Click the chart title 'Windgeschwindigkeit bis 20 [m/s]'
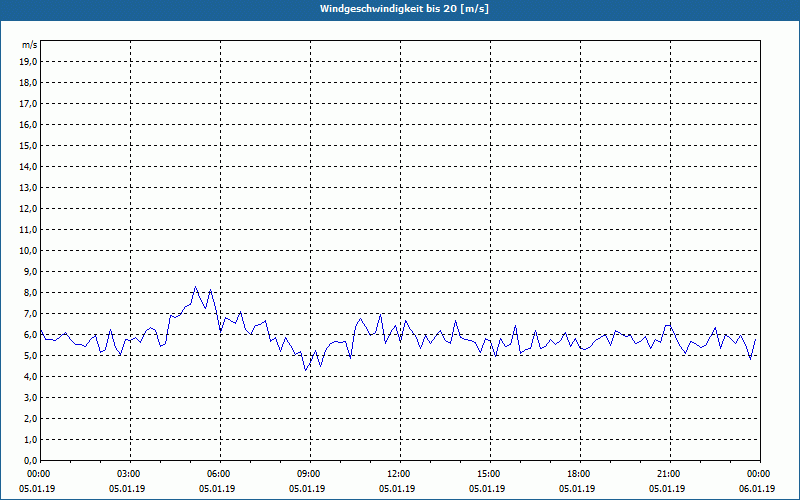This screenshot has width=800, height=500. 404,9
